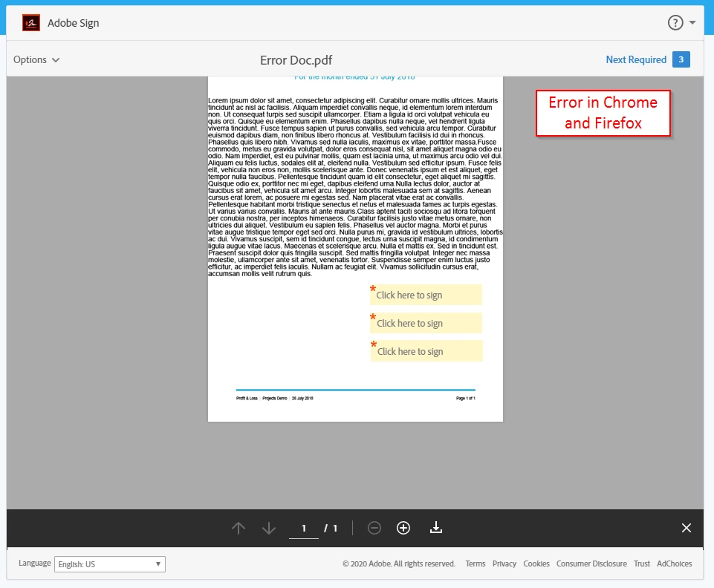
Task: Click the Language label text
Action: [35, 563]
